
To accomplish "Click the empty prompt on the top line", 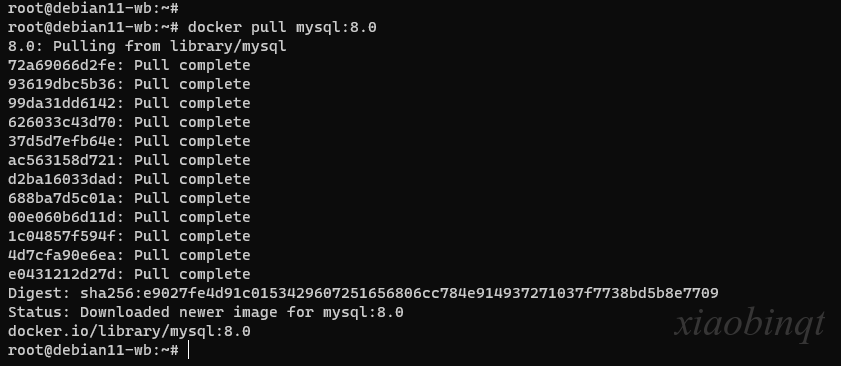I will coord(93,8).
